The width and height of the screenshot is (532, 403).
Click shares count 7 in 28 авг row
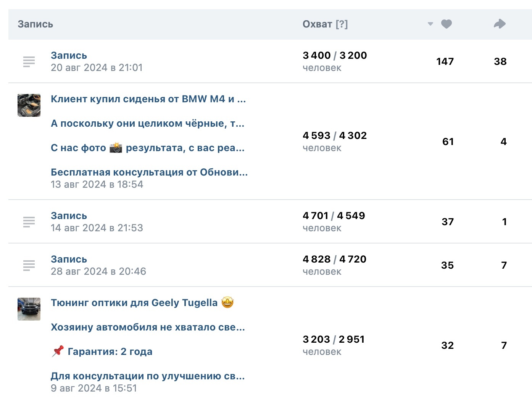pyautogui.click(x=504, y=265)
